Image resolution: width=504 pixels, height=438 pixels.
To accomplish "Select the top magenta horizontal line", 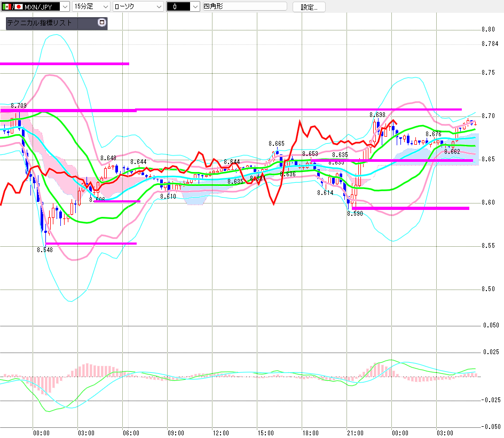I will (x=64, y=64).
